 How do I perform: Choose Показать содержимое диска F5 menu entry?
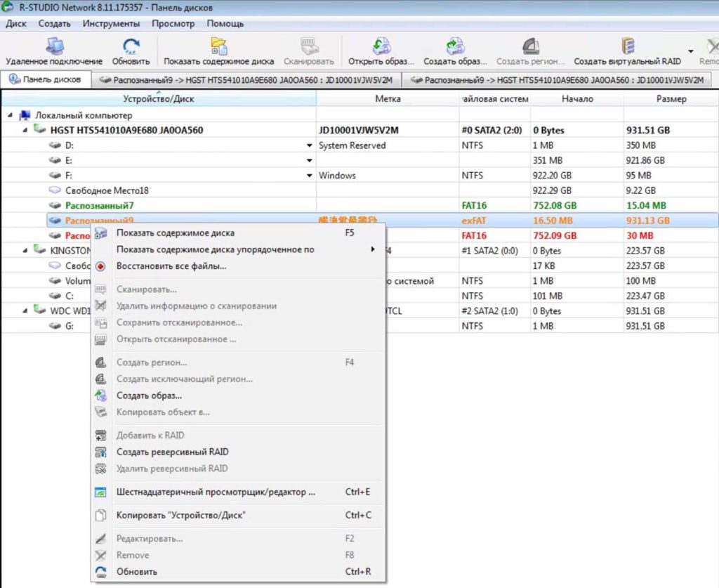tap(239, 233)
